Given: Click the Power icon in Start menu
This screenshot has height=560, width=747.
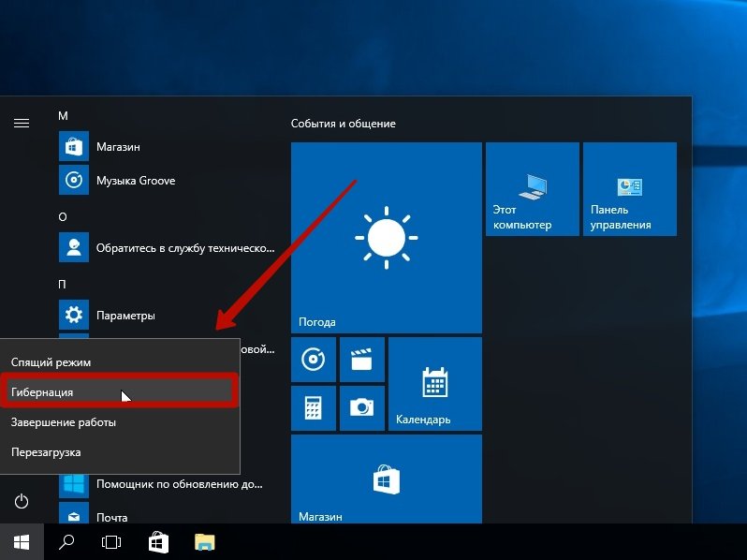Looking at the screenshot, I should click(22, 502).
